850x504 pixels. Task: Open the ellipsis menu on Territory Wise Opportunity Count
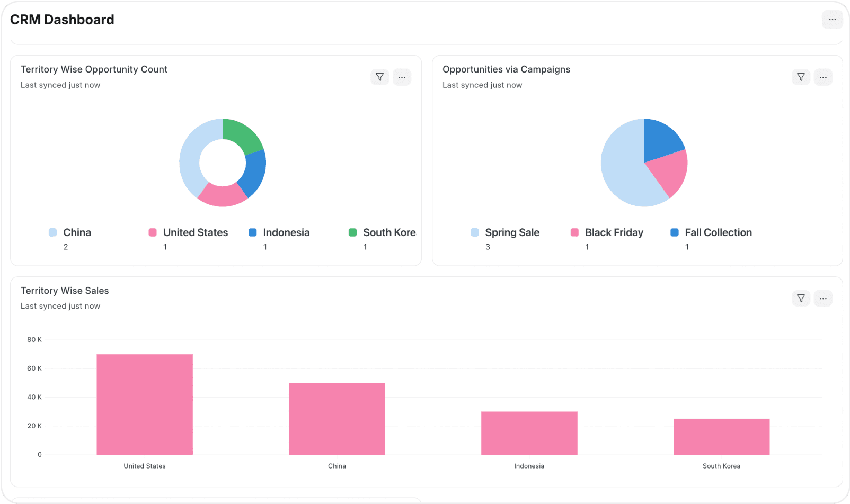click(402, 77)
